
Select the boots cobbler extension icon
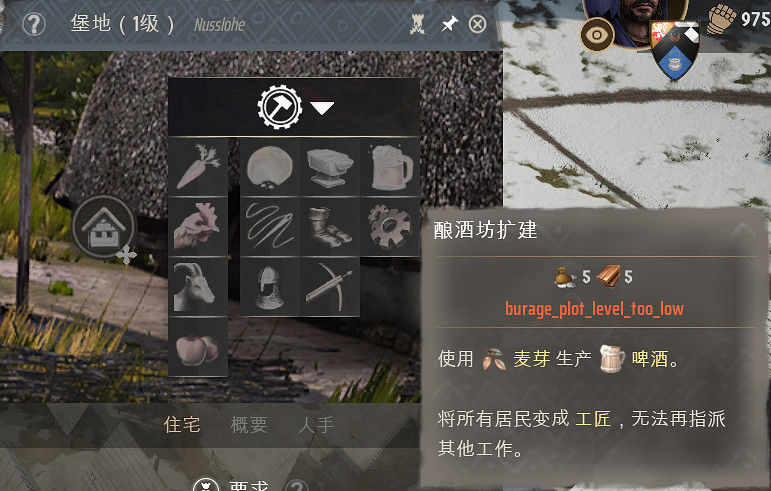pos(330,227)
